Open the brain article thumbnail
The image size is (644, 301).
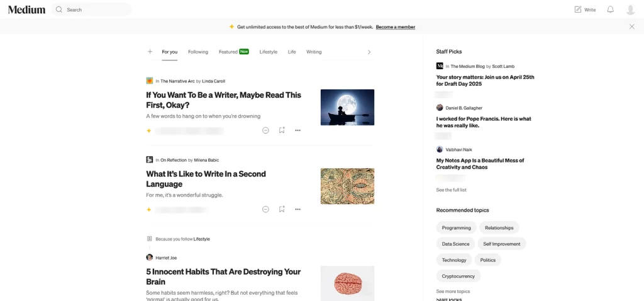pyautogui.click(x=347, y=283)
